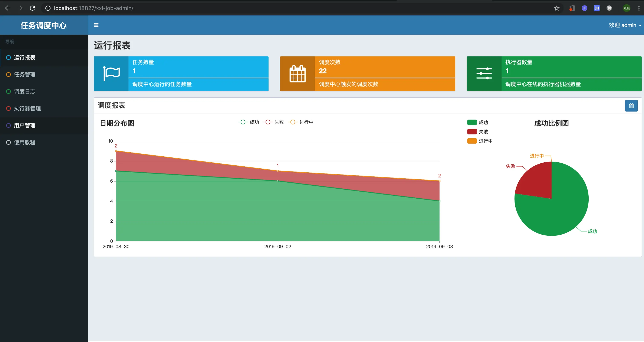Click the green 成功 pie legend swatch

point(472,122)
